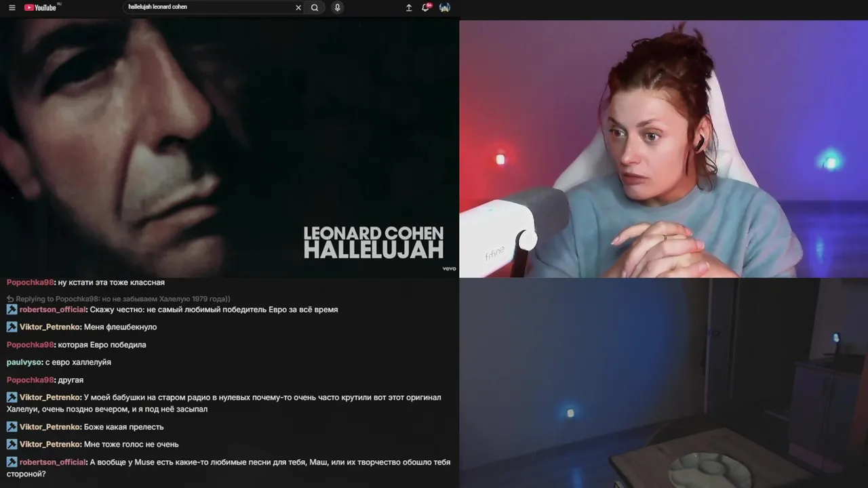Click the reply arrow icon before 'Replying to Popochka98'
The width and height of the screenshot is (868, 488).
10,299
